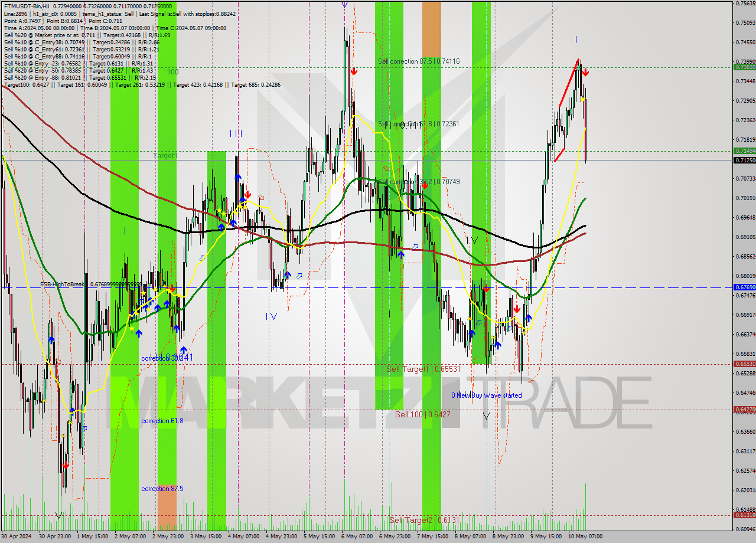The width and height of the screenshot is (756, 543).
Task: Click the green 0.71494 price tag
Action: [x=744, y=151]
